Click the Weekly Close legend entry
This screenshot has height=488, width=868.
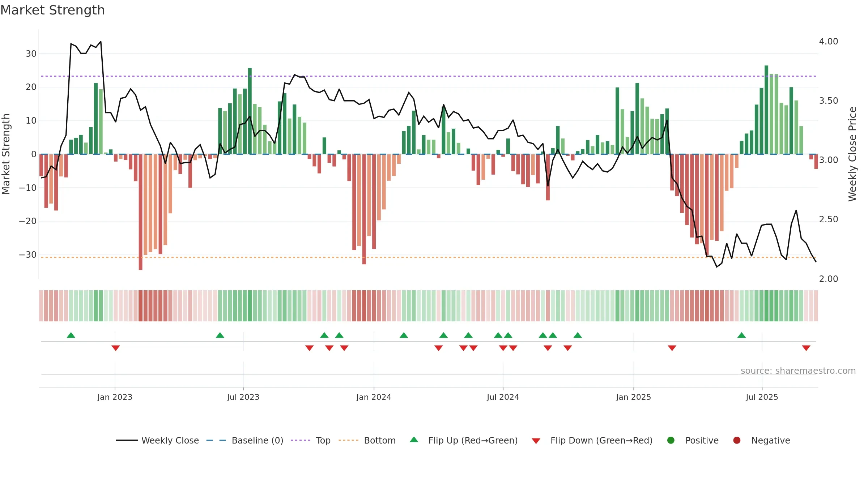coord(157,440)
